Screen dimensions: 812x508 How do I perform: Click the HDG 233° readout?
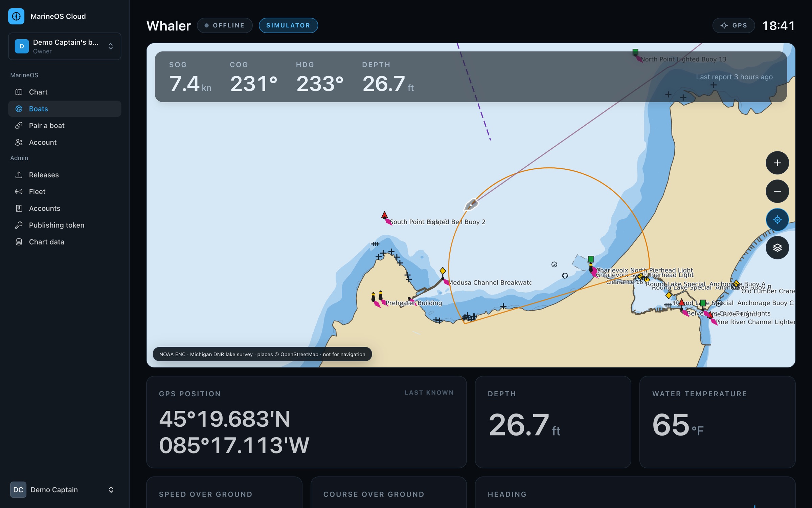pyautogui.click(x=320, y=77)
